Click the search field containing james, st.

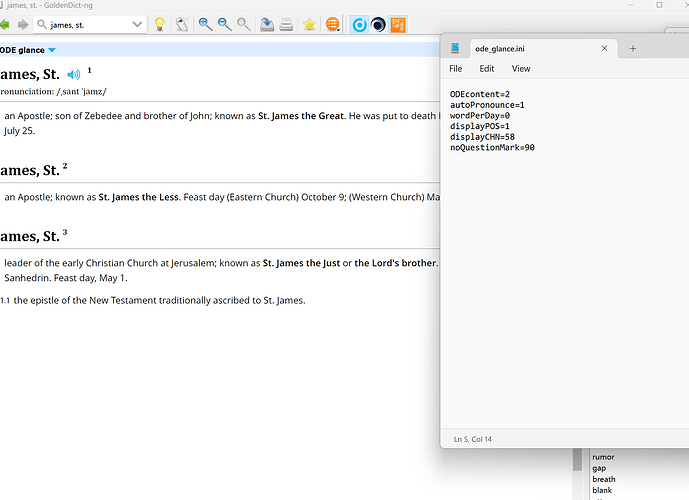(89, 25)
